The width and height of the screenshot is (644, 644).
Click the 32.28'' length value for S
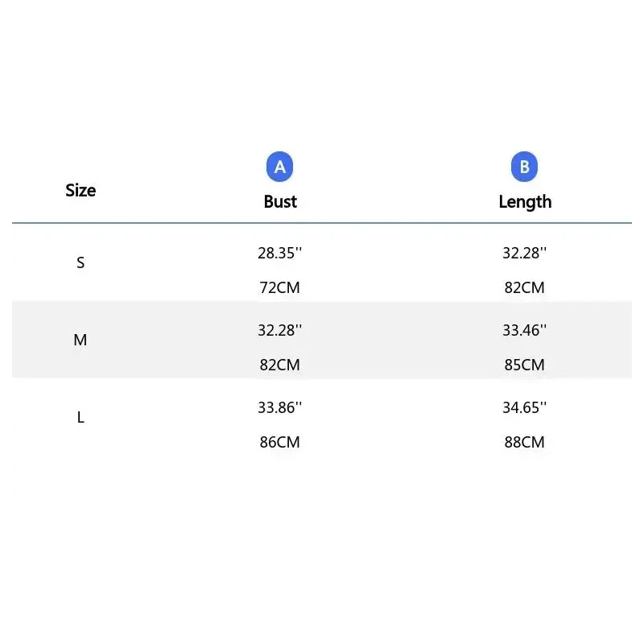coord(524,253)
